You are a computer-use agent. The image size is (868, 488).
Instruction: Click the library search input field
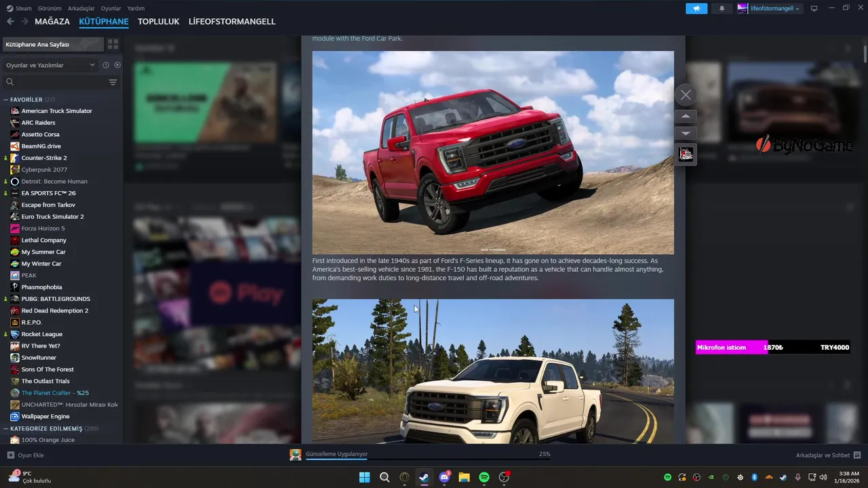(x=60, y=82)
